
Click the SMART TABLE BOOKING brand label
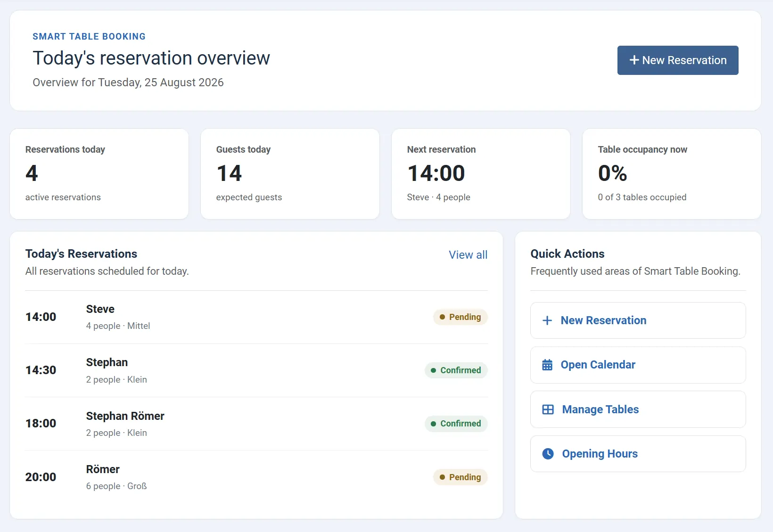click(x=89, y=36)
